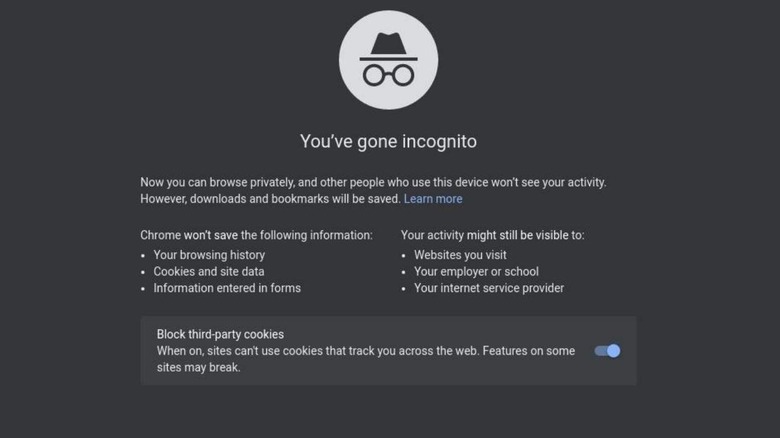
Task: Click the "Block third-party cookies" title text
Action: point(220,334)
